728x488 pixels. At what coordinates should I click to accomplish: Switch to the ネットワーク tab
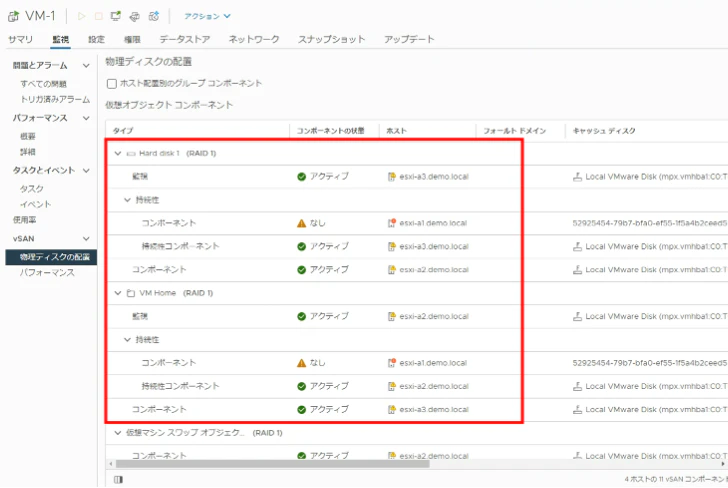coord(254,39)
